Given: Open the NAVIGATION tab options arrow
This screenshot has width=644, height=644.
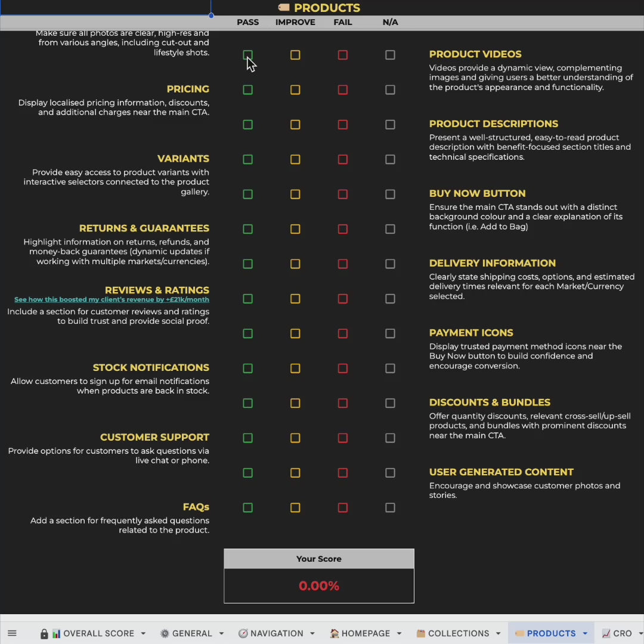Looking at the screenshot, I should tap(312, 633).
